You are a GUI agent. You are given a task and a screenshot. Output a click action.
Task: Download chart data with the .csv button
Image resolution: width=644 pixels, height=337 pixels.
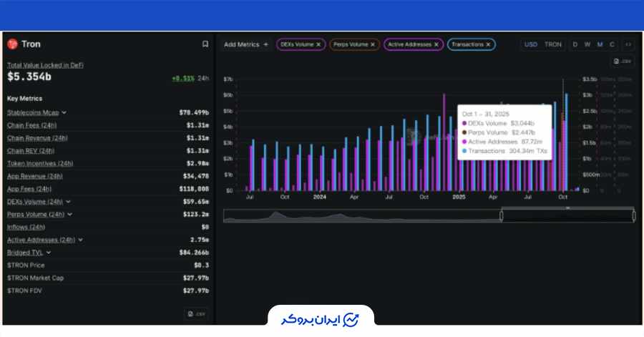(623, 61)
